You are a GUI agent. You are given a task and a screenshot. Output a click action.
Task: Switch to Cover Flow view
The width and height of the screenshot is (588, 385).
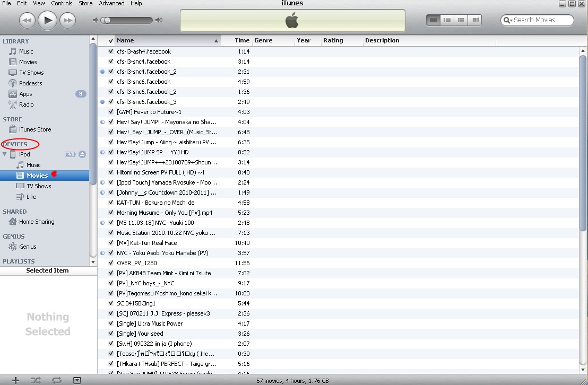pyautogui.click(x=475, y=20)
